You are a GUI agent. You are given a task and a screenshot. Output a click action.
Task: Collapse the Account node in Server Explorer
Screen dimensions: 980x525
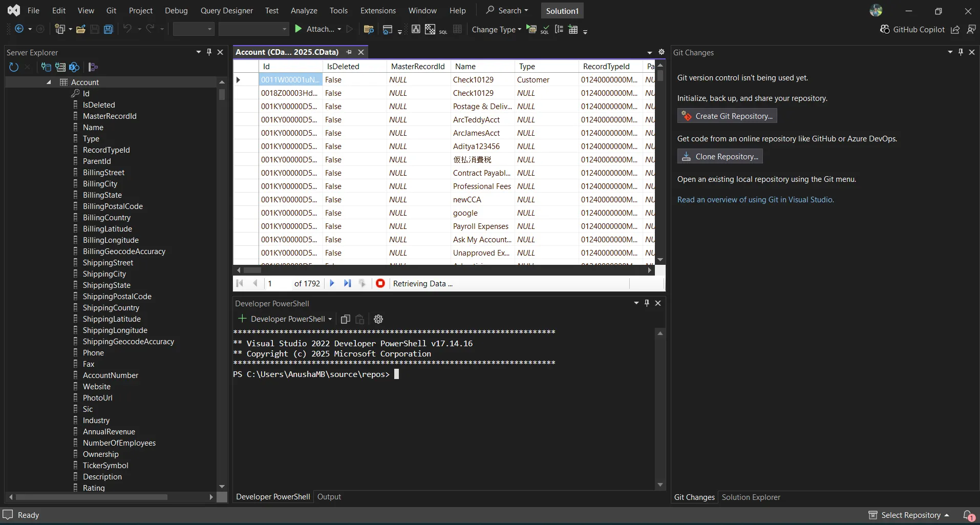[x=48, y=82]
